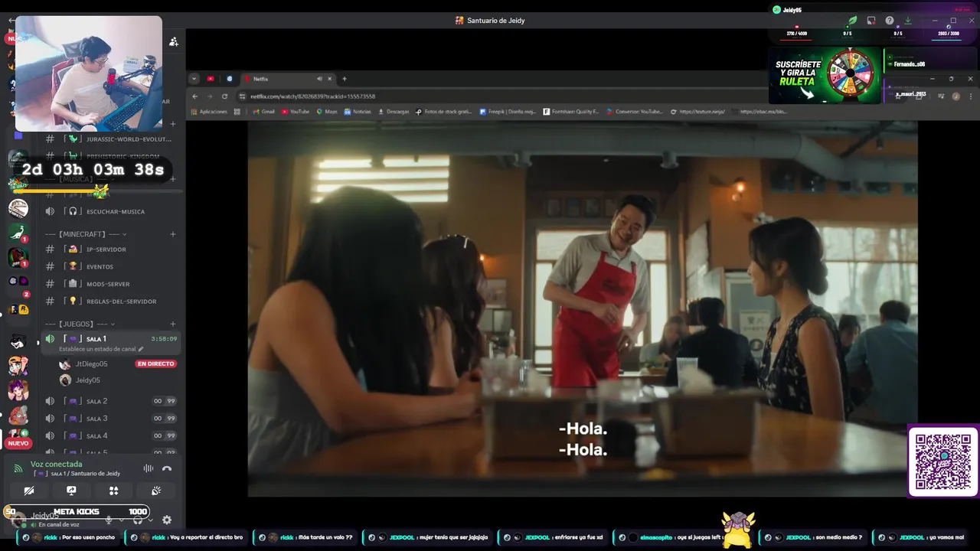Collapse the MINECRAFT category

(x=85, y=234)
